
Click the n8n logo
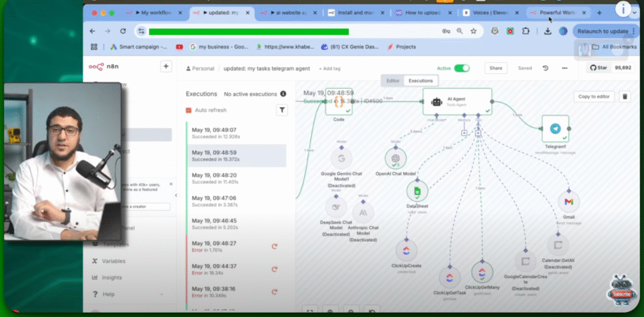point(103,67)
